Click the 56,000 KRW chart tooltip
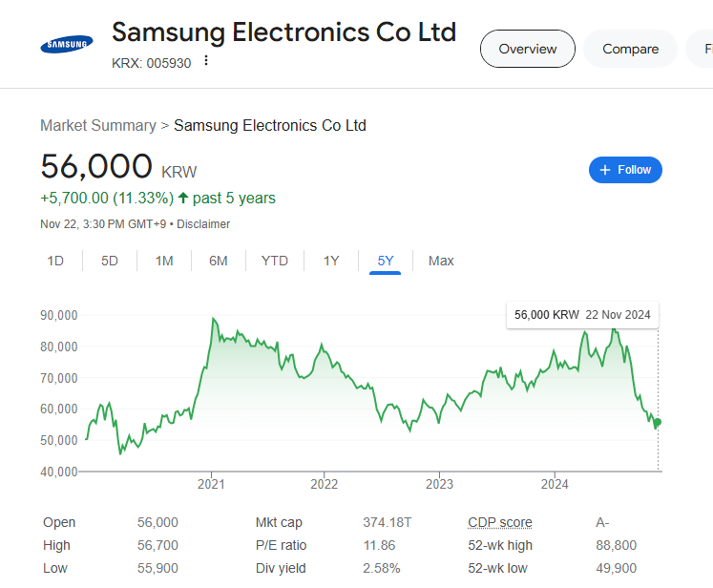Viewport: 713px width, 588px height. click(x=581, y=315)
